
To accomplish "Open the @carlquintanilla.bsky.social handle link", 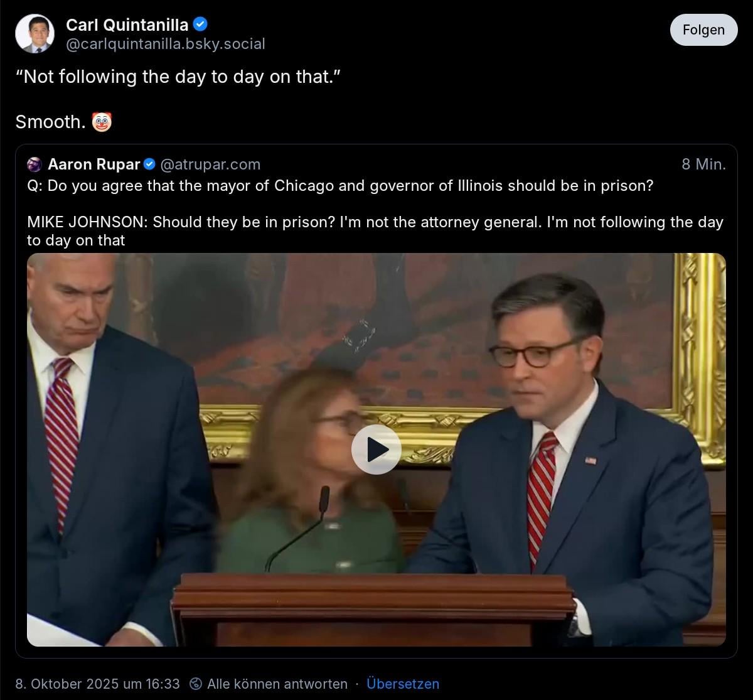I will (x=166, y=44).
